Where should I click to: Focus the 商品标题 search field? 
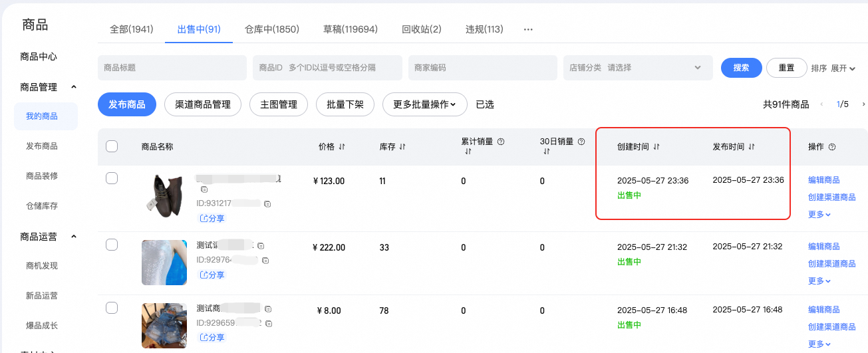click(x=172, y=68)
